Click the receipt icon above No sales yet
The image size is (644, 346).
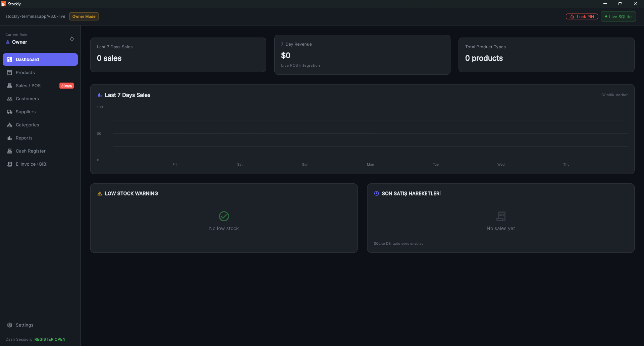501,216
